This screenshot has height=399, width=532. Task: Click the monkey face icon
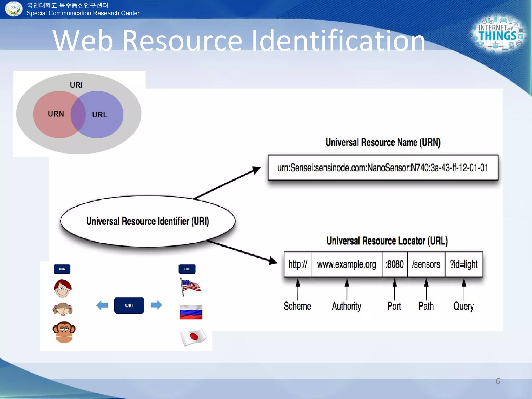64,332
